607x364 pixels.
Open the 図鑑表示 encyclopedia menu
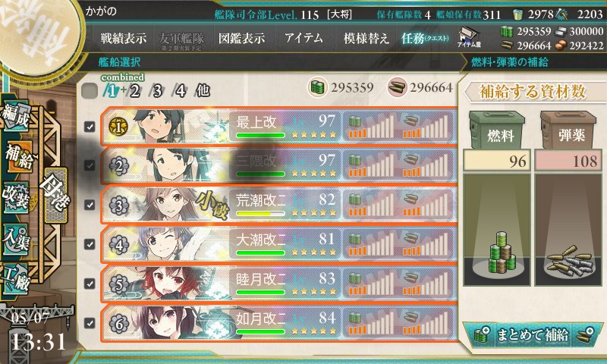click(241, 38)
